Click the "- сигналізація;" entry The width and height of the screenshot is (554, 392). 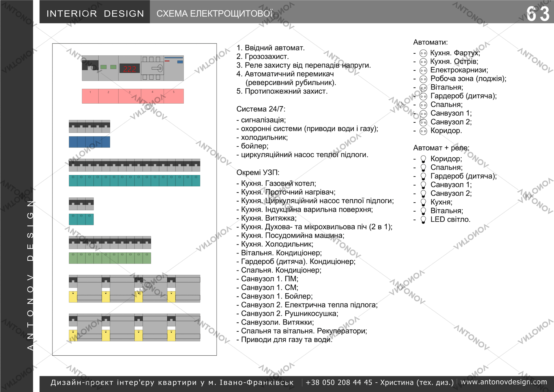(x=261, y=120)
